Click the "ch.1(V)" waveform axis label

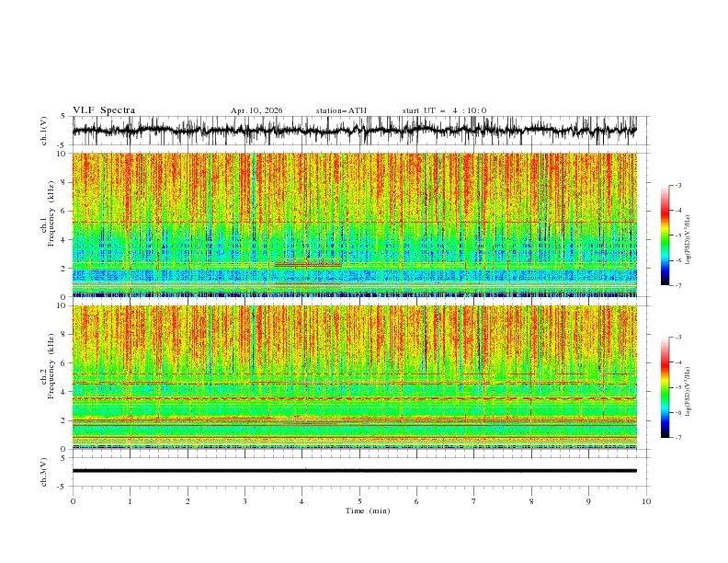44,131
